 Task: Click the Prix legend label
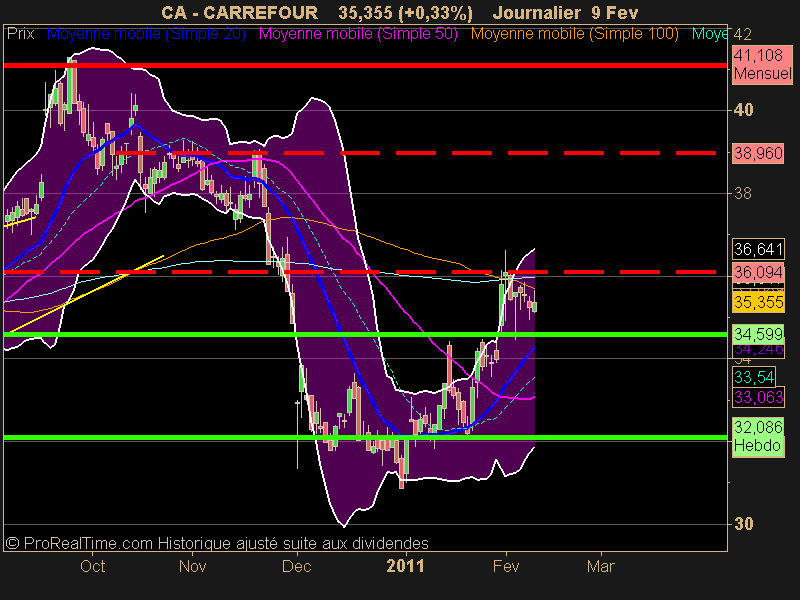[x=20, y=34]
